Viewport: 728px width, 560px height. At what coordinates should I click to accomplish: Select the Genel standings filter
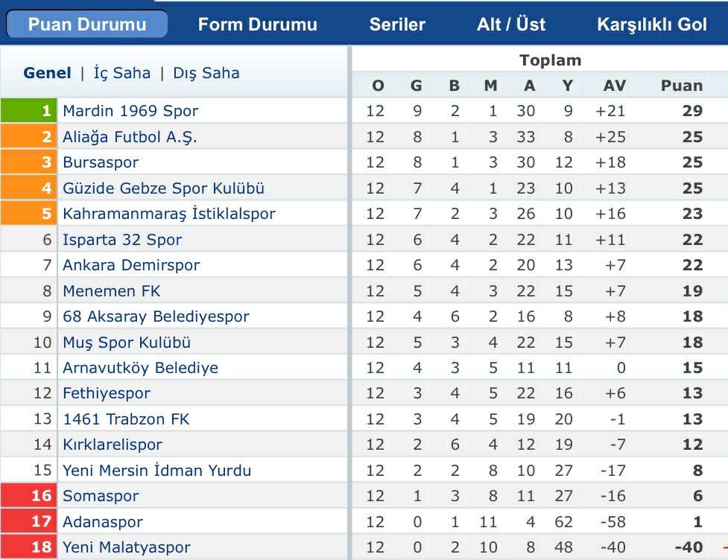pos(47,73)
